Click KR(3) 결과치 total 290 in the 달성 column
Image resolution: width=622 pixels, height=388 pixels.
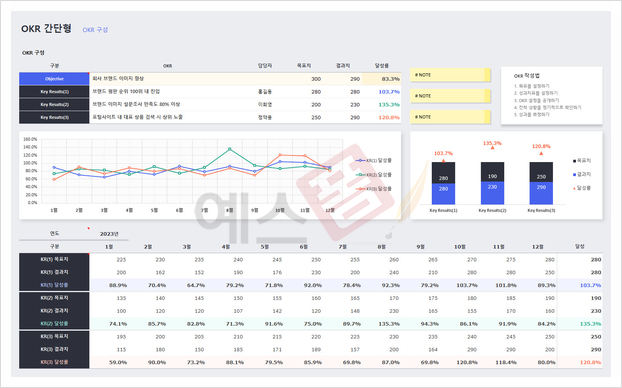(x=596, y=350)
